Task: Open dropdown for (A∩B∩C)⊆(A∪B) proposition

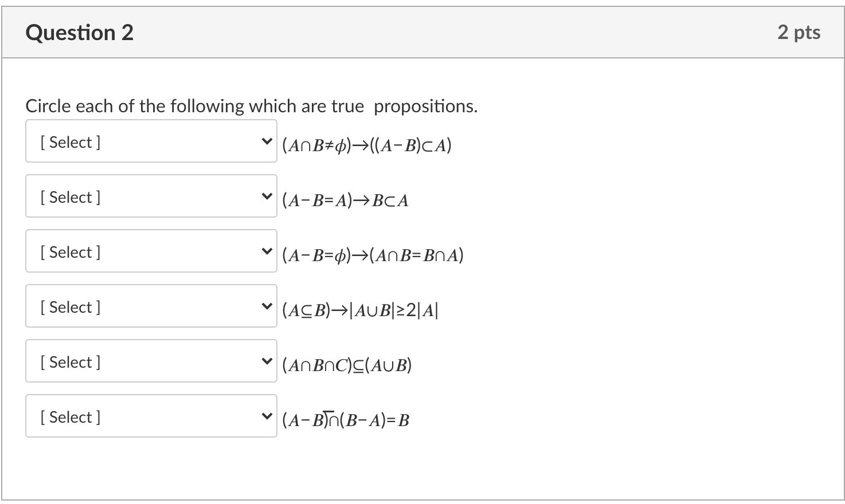Action: (x=151, y=361)
